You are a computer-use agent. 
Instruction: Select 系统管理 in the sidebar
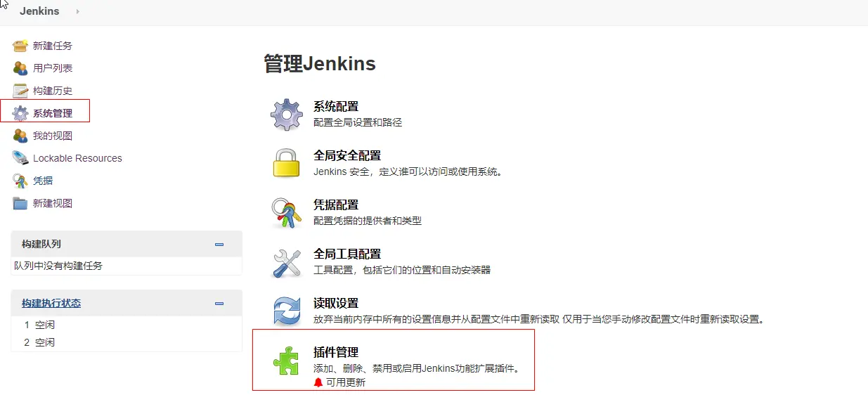[x=53, y=113]
